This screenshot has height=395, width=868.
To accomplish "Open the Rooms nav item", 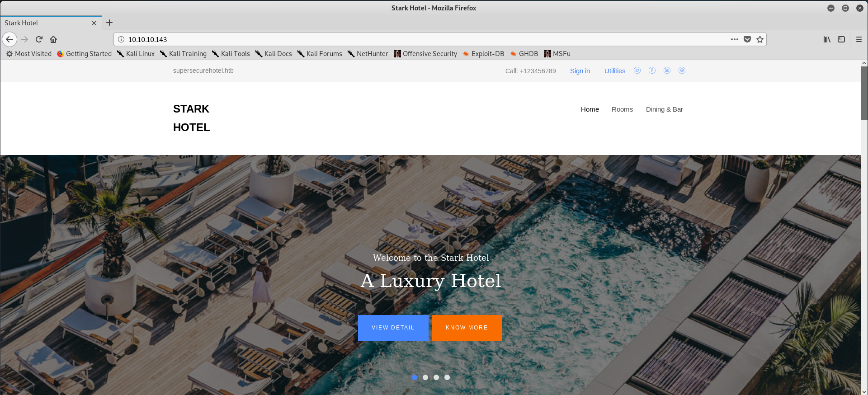I will click(622, 109).
